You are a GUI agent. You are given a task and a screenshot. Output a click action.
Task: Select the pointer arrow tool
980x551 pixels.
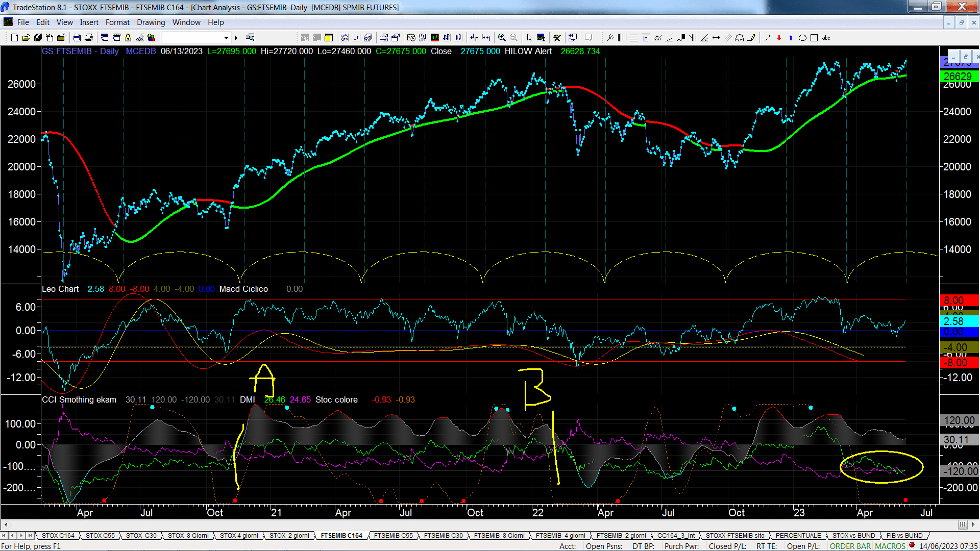529,38
